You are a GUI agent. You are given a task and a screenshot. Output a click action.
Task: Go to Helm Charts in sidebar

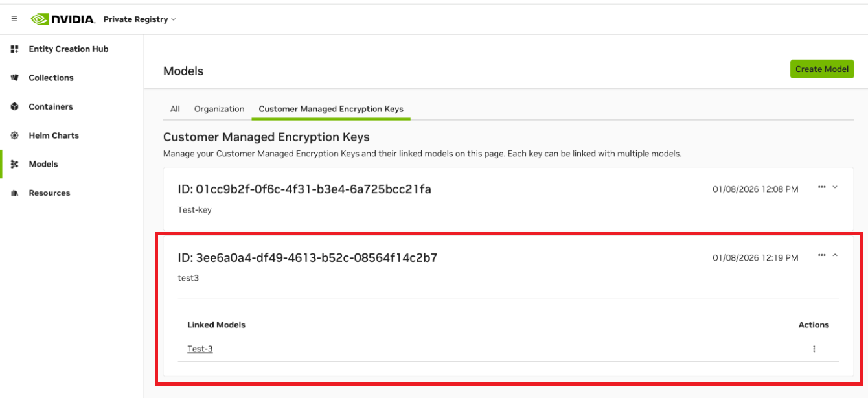pyautogui.click(x=54, y=135)
